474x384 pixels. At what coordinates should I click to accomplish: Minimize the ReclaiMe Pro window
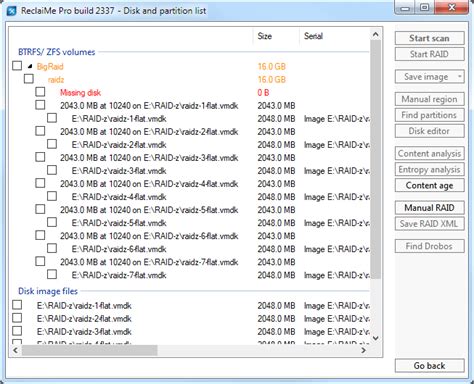(405, 8)
